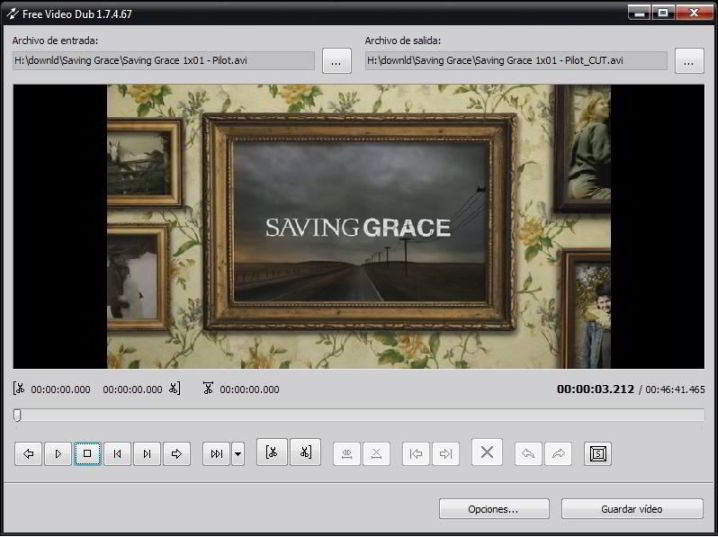
Task: Click the selection length scissors icon
Action: 208,389
